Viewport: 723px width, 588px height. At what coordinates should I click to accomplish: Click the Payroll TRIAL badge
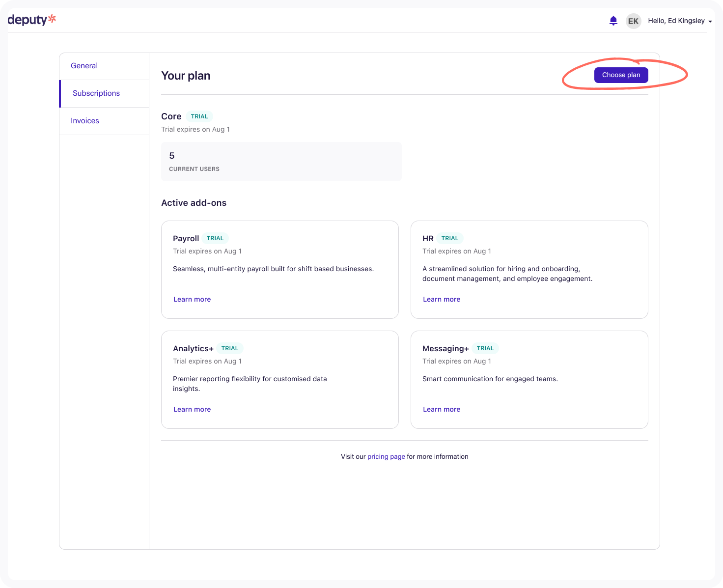(x=215, y=238)
